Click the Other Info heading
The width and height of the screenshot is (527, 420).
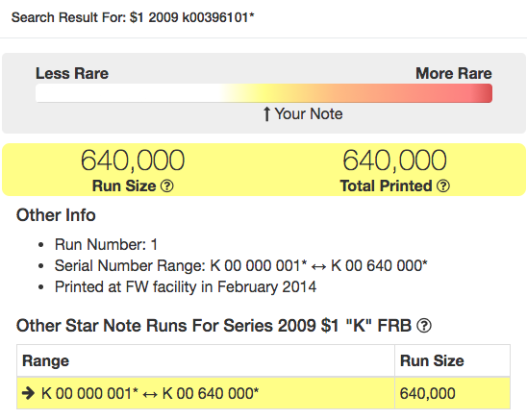pyautogui.click(x=56, y=215)
